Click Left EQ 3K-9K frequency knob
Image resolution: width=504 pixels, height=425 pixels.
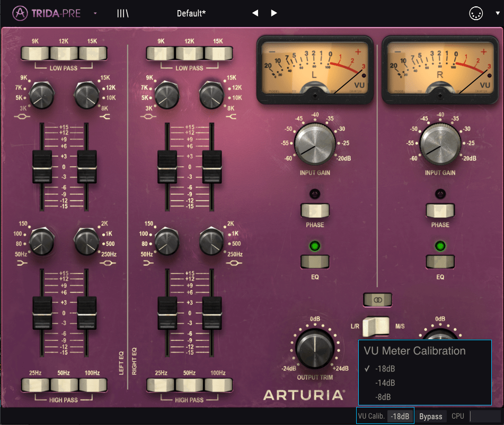tap(41, 95)
